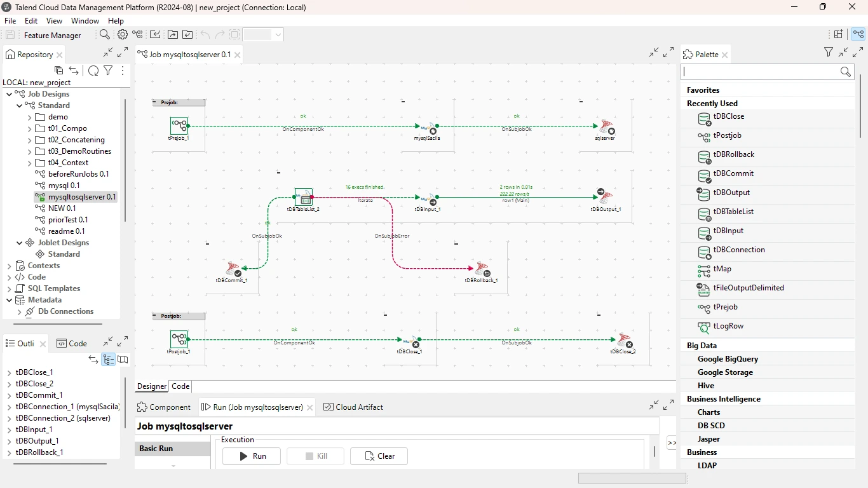Click the Clear button in Execution
The image size is (868, 488).
pyautogui.click(x=379, y=456)
